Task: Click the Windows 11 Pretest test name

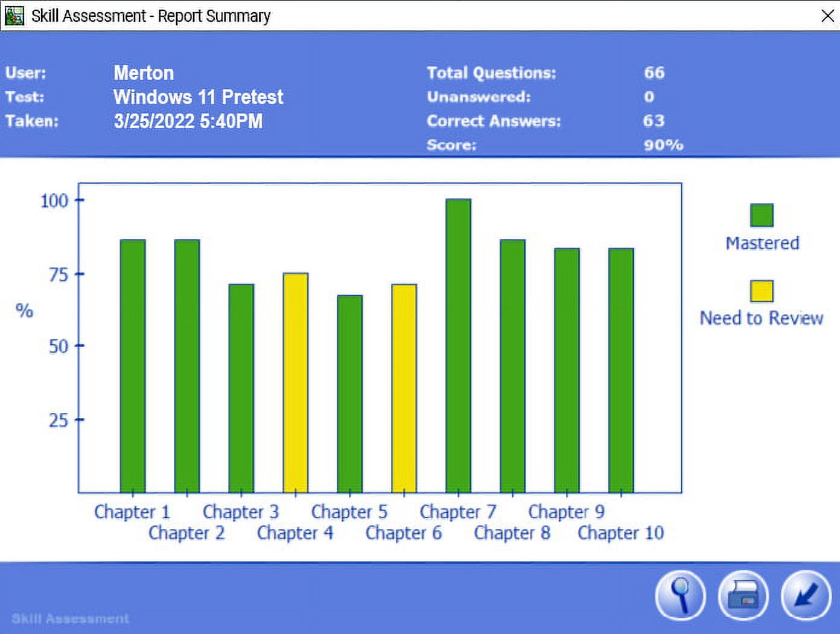Action: 198,97
